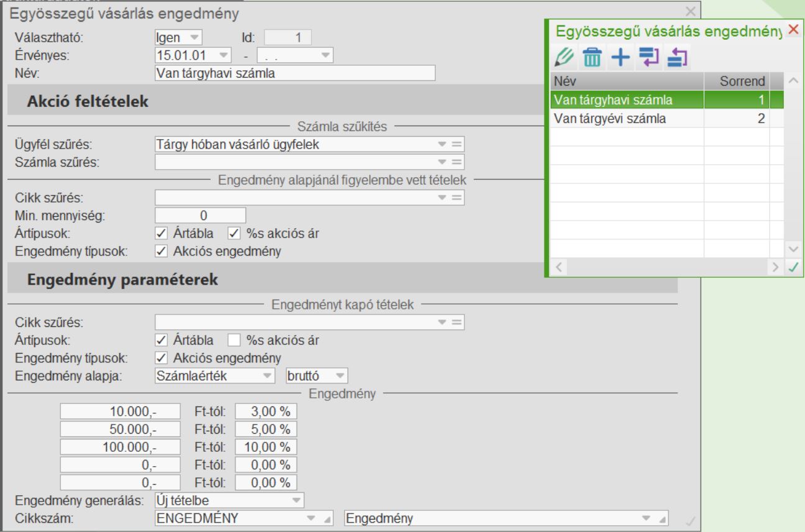Click the 50.000,- threshold amount field

point(121,429)
